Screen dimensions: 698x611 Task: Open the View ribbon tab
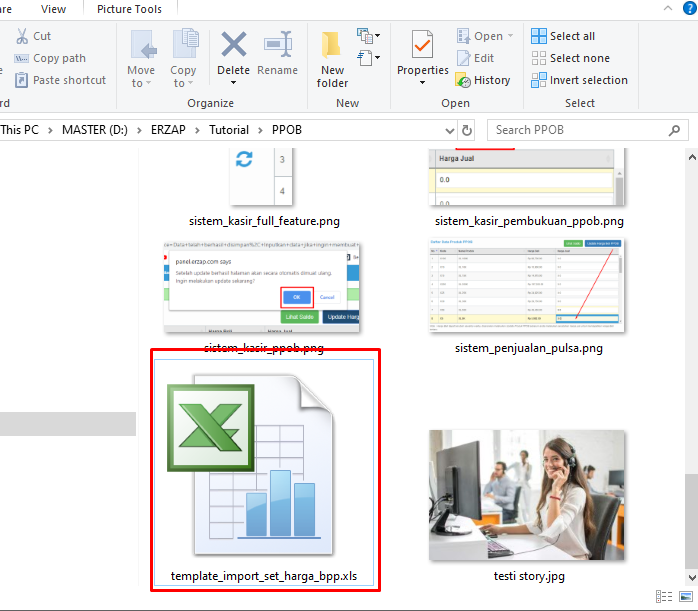[53, 9]
